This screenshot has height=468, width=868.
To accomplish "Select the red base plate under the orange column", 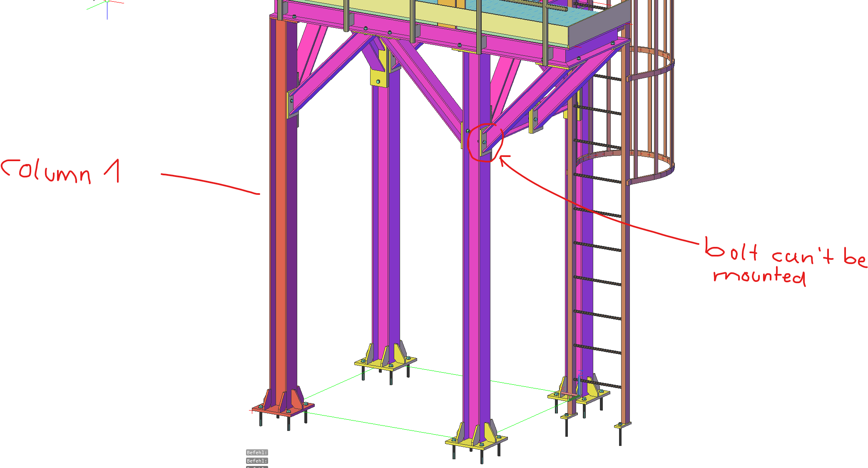I will 283,410.
